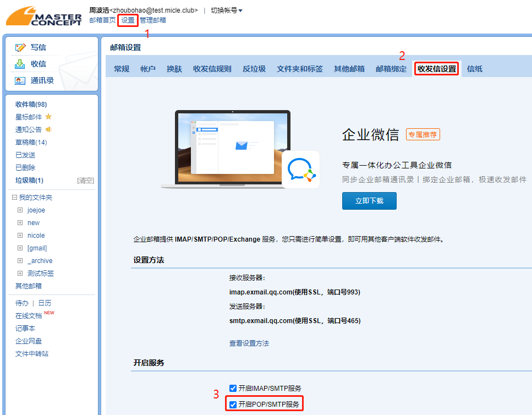Toggle the 开启POP/SMTP服务 checkbox
This screenshot has height=415, width=532.
click(x=233, y=405)
